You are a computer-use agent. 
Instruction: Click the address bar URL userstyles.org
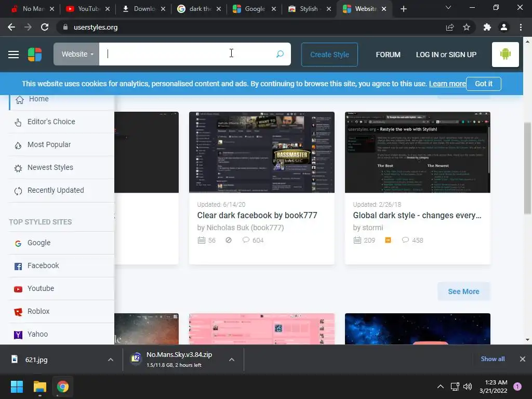point(96,28)
